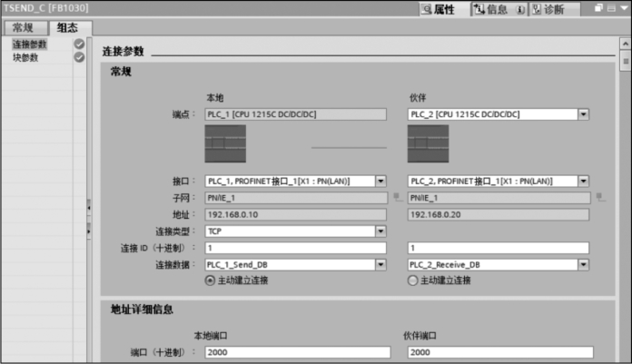Click the local 连接 ID input field

coord(295,248)
